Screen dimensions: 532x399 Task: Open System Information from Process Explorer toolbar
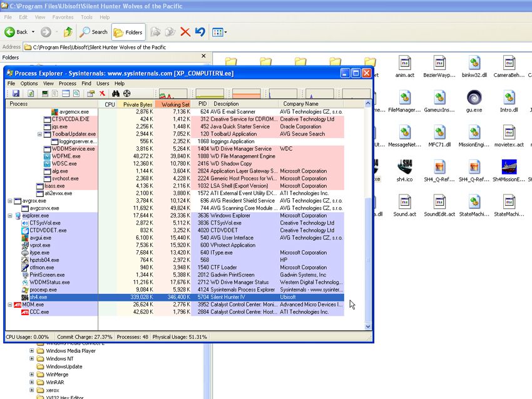click(45, 94)
